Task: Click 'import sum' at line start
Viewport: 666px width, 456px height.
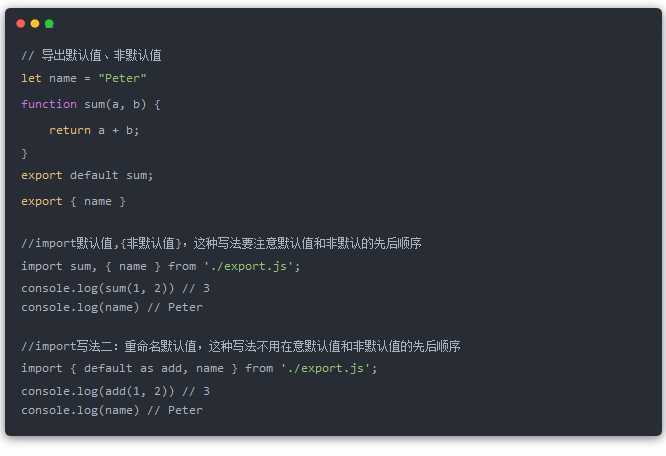Action: [x=48, y=266]
